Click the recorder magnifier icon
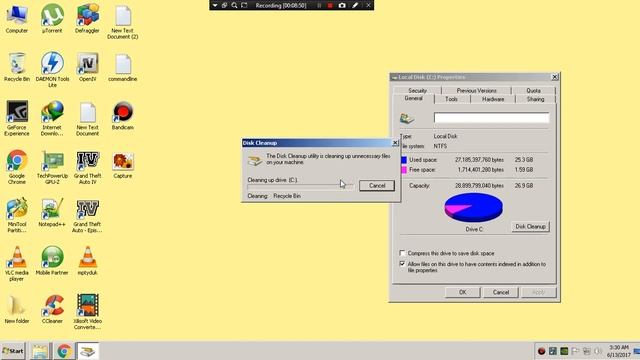 point(234,5)
